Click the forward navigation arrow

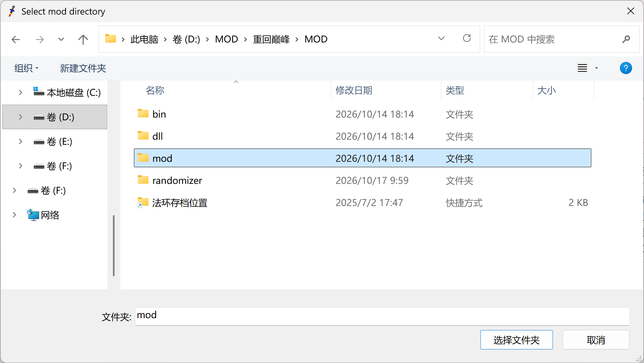(x=40, y=39)
